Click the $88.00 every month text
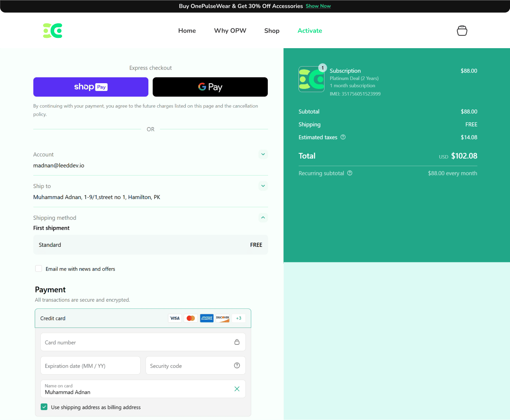 [452, 173]
